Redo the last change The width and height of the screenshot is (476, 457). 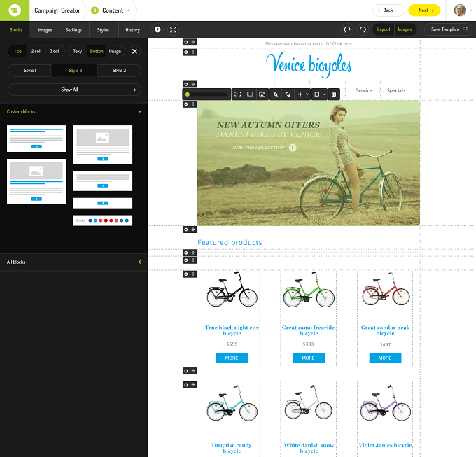click(363, 29)
